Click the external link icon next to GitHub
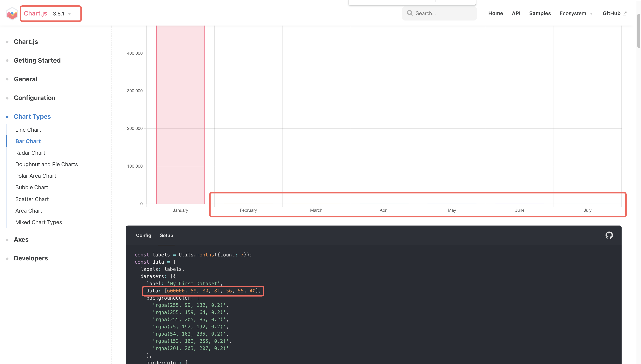Viewport: 641px width, 364px height. tap(624, 13)
